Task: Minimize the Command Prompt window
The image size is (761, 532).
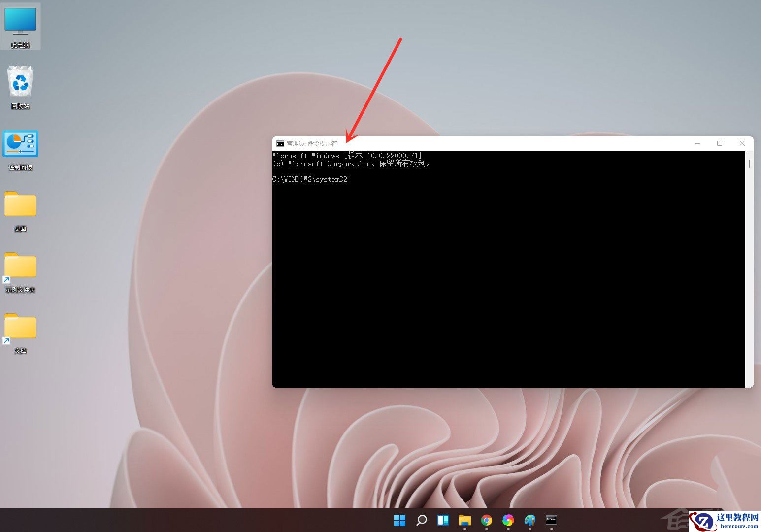Action: click(x=697, y=143)
